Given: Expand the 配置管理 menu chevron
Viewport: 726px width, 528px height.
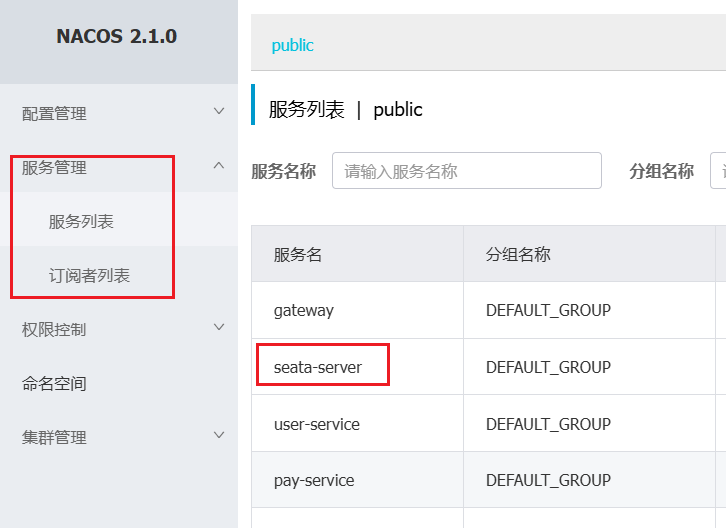Looking at the screenshot, I should tap(219, 111).
